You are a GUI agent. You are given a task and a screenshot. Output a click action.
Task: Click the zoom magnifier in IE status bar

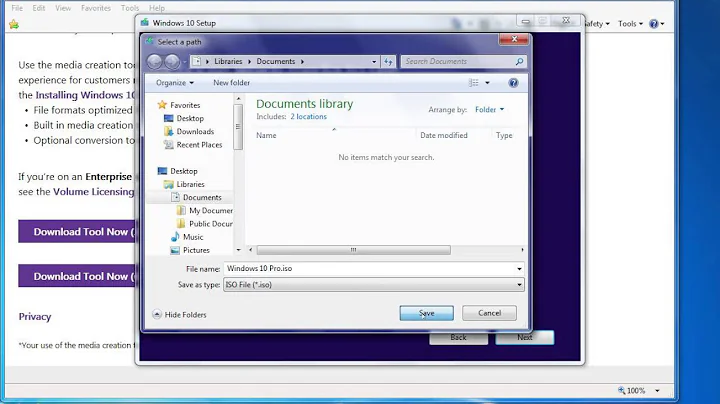tap(621, 390)
